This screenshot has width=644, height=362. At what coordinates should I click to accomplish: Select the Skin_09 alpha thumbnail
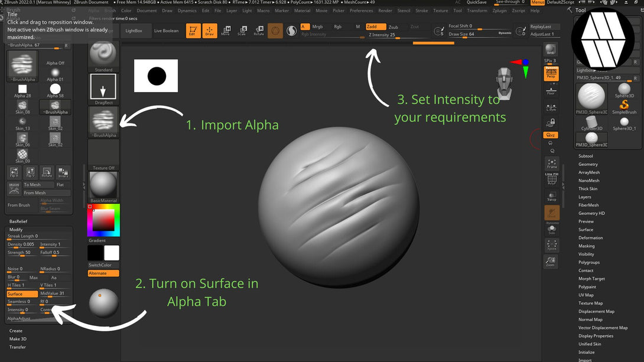point(22,156)
